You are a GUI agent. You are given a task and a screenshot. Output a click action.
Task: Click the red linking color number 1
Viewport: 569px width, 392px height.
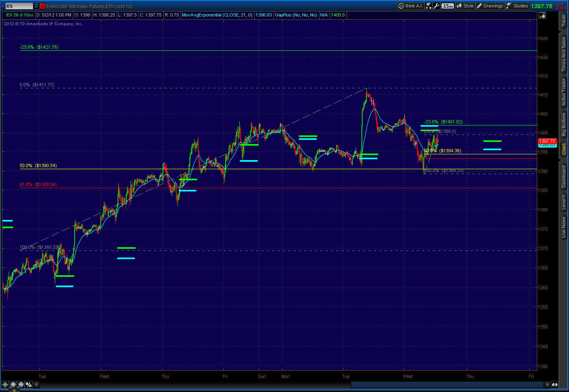click(42, 6)
